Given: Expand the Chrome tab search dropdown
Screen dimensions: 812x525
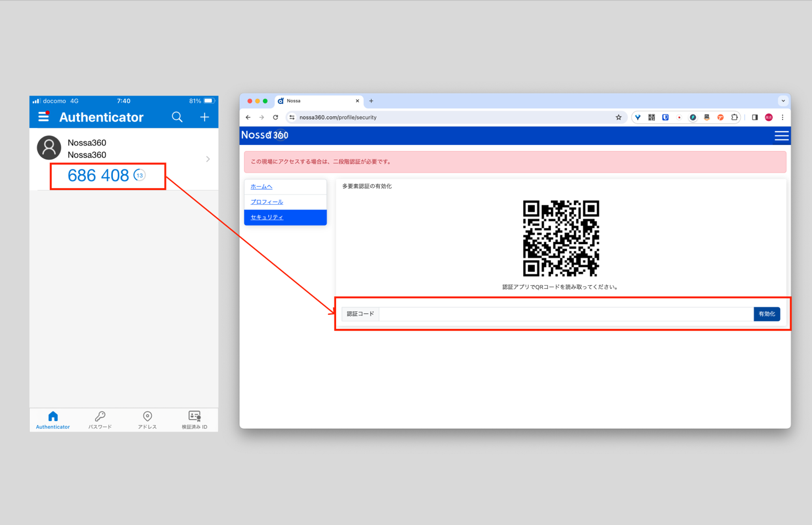Looking at the screenshot, I should (x=783, y=101).
